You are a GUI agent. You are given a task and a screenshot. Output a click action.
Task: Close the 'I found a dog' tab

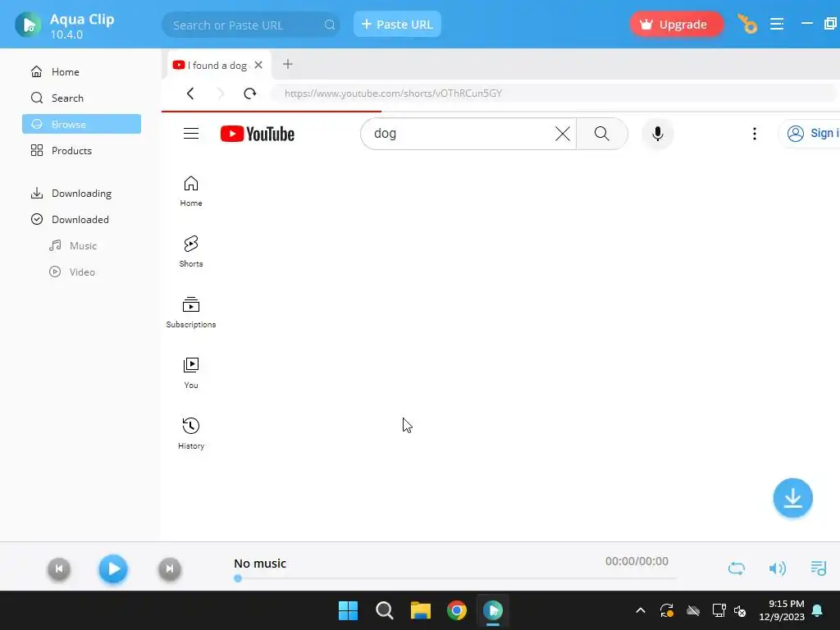pos(258,65)
